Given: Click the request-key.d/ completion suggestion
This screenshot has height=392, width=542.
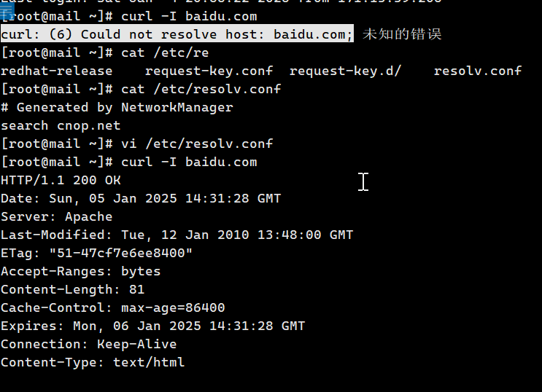Looking at the screenshot, I should [345, 71].
